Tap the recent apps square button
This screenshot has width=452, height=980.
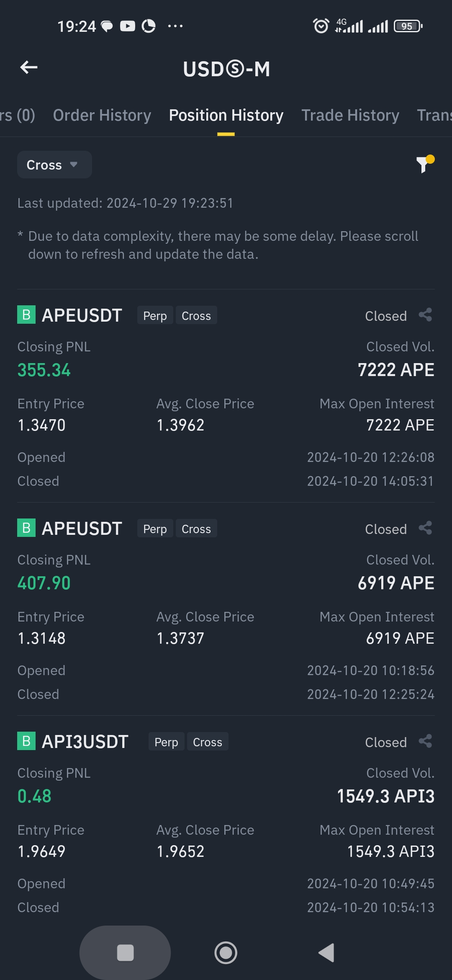[x=125, y=953]
